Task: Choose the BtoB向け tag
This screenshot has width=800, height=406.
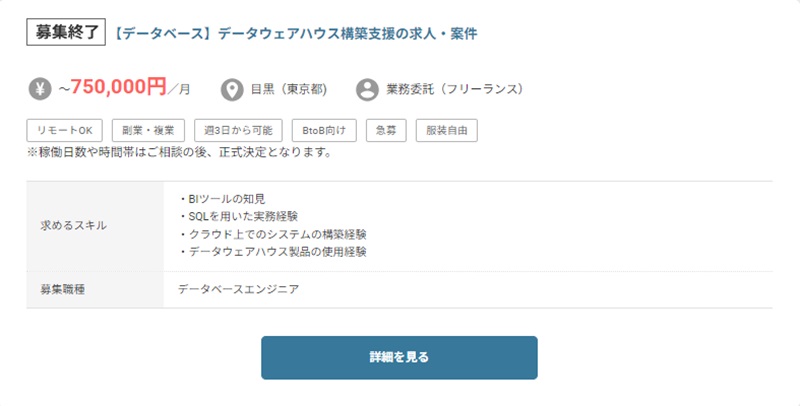Action: click(322, 130)
